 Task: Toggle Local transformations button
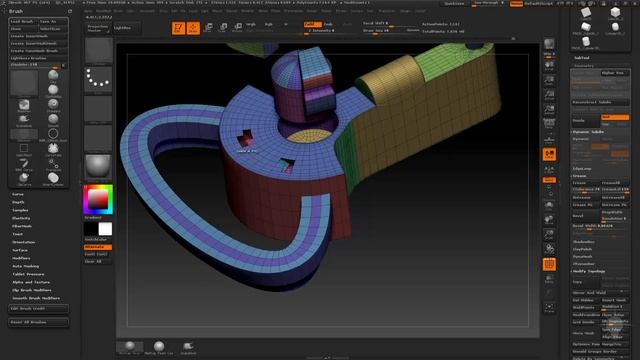click(549, 154)
